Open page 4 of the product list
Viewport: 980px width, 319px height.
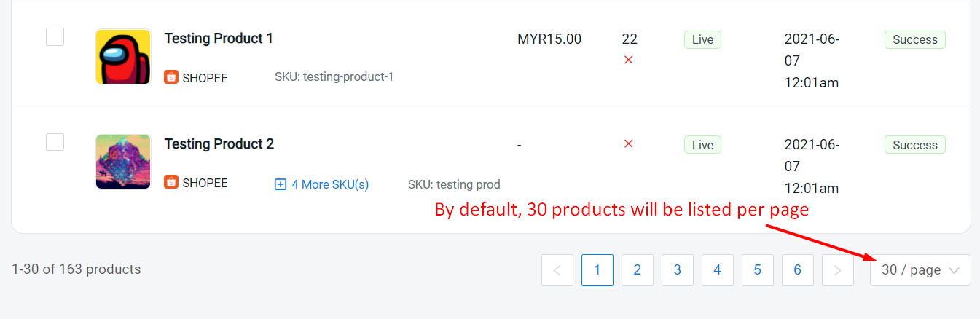[x=718, y=270]
